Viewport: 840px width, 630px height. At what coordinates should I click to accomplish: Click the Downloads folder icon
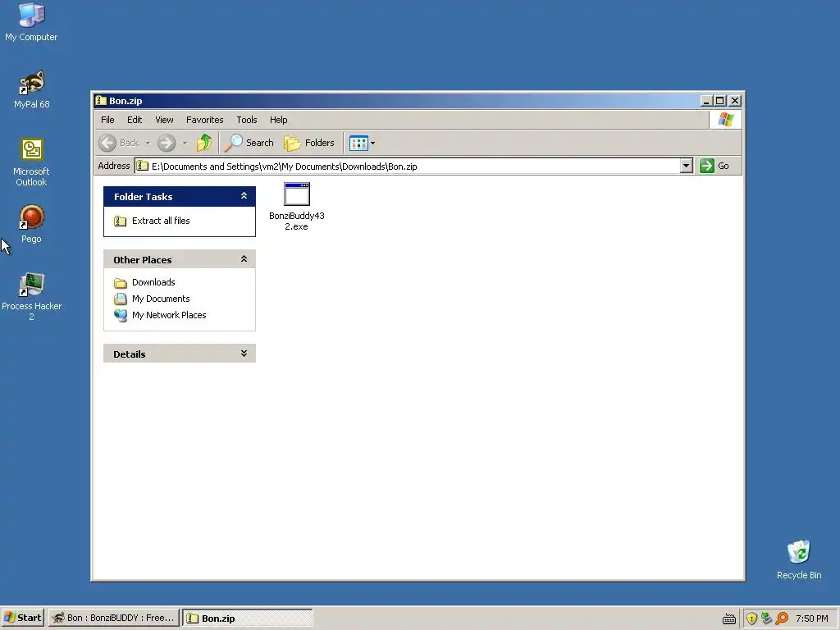[121, 283]
